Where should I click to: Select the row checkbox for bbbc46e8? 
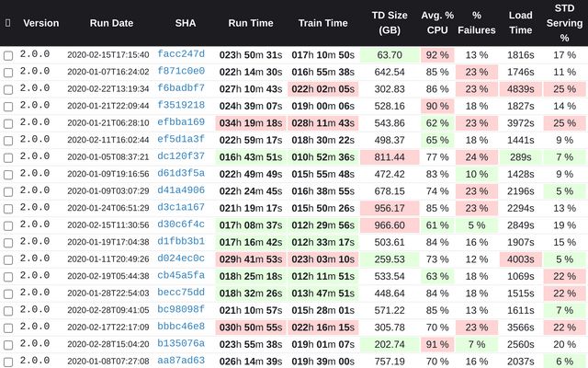click(8, 327)
